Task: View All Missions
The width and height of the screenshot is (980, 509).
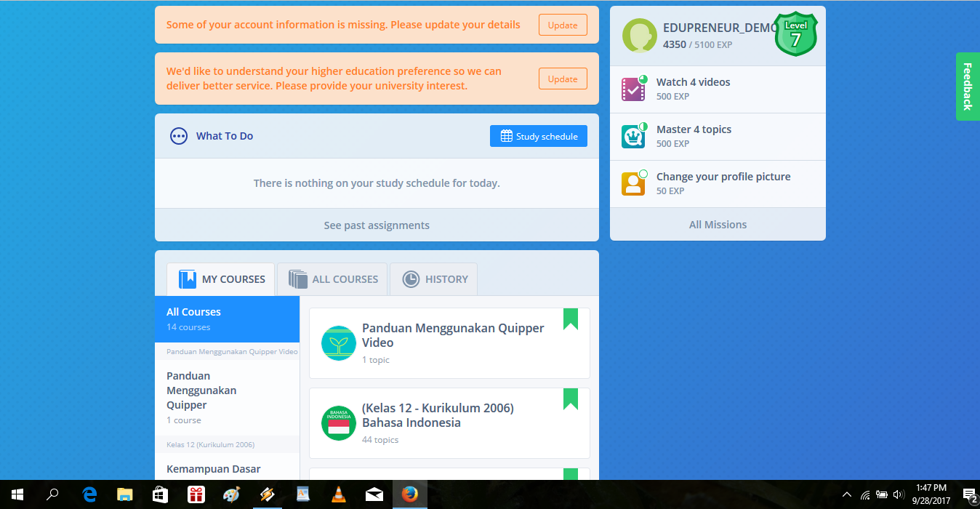Action: [x=718, y=224]
